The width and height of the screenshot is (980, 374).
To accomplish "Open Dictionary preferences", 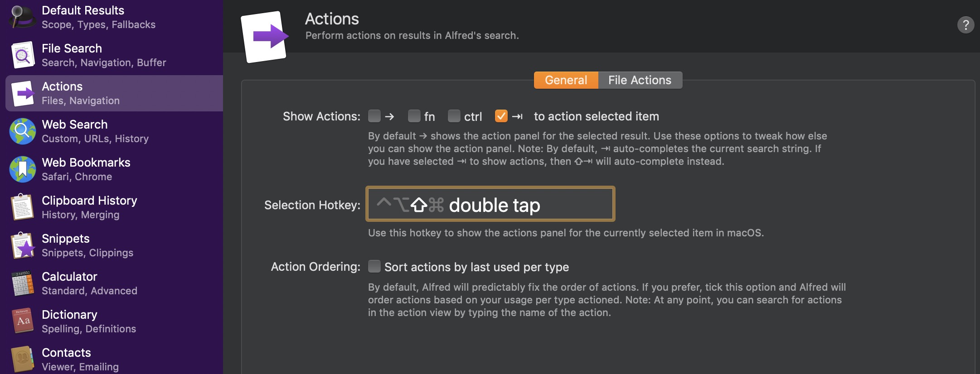I will point(112,321).
